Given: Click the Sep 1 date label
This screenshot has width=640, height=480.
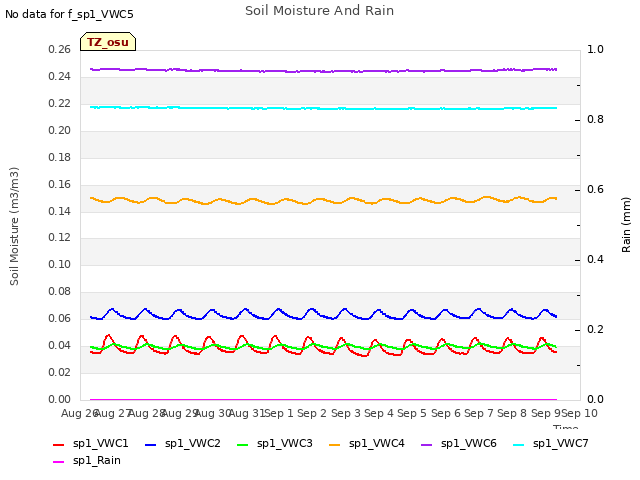Looking at the screenshot, I should (279, 413).
